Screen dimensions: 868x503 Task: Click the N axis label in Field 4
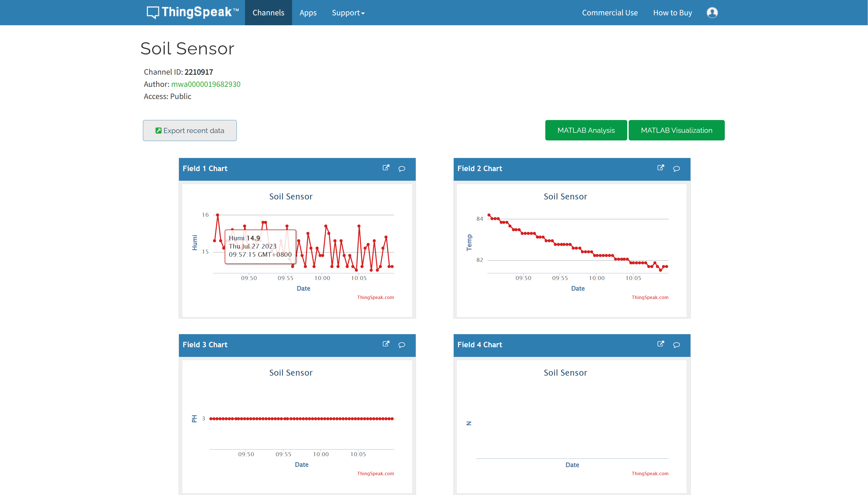pyautogui.click(x=469, y=423)
